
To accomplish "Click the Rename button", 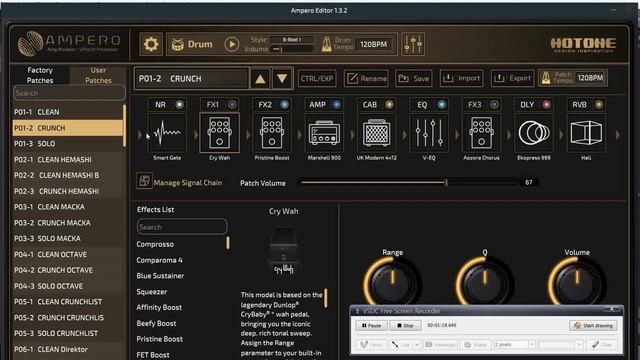I will tap(366, 78).
